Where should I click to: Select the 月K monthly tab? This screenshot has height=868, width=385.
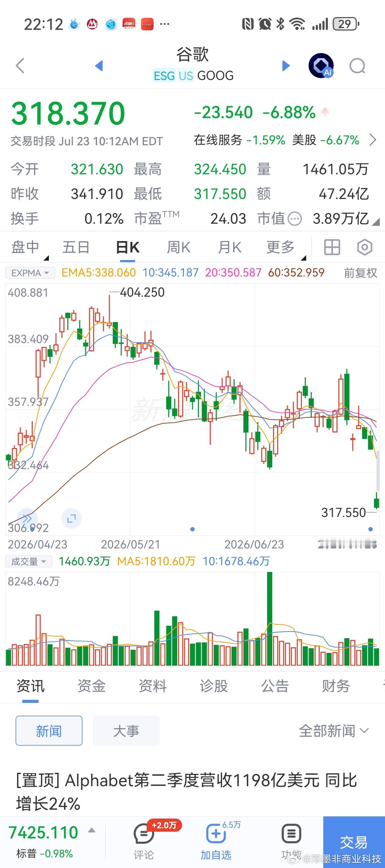229,247
